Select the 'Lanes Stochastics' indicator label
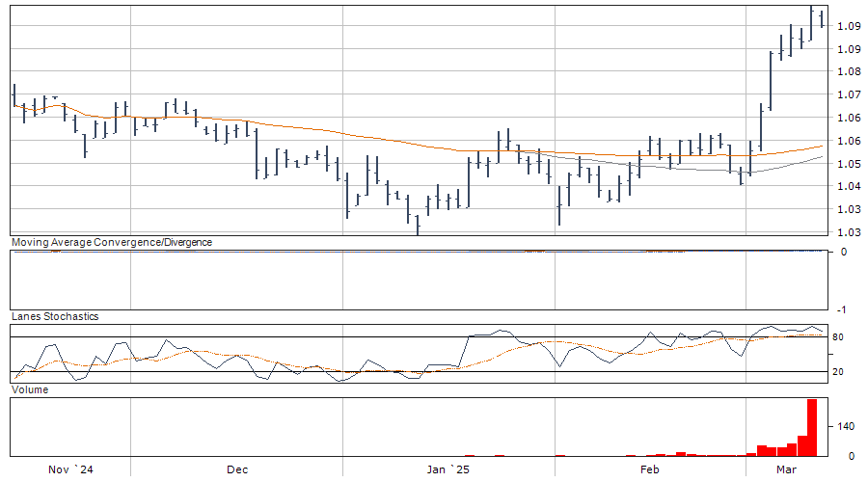Viewport: 868px width, 482px height. point(54,316)
